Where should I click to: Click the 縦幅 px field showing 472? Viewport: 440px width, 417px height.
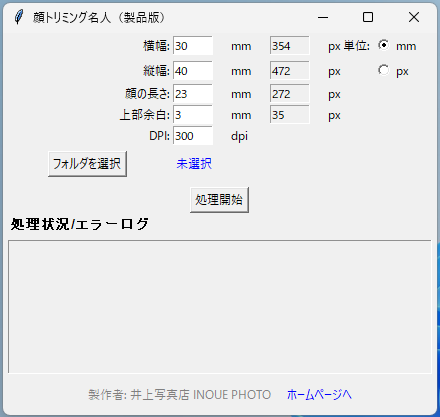(290, 70)
